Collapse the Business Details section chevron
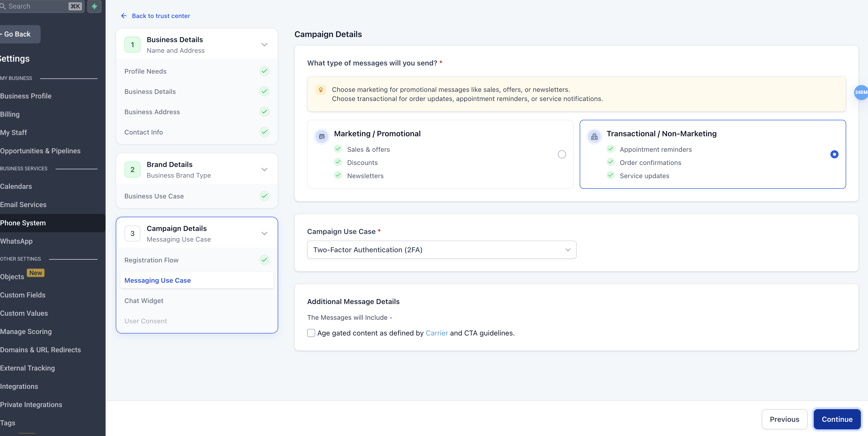 click(x=264, y=45)
